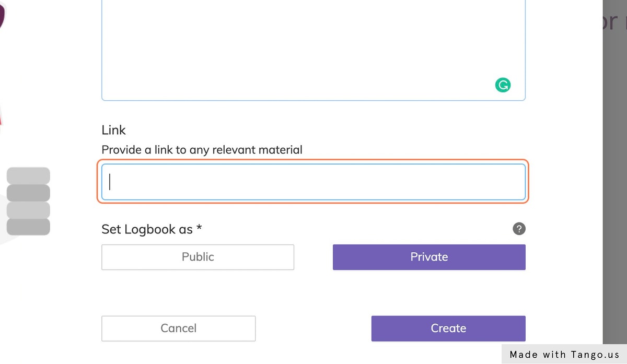The width and height of the screenshot is (627, 364).
Task: Click the bottom gray sidebar item
Action: point(28,227)
